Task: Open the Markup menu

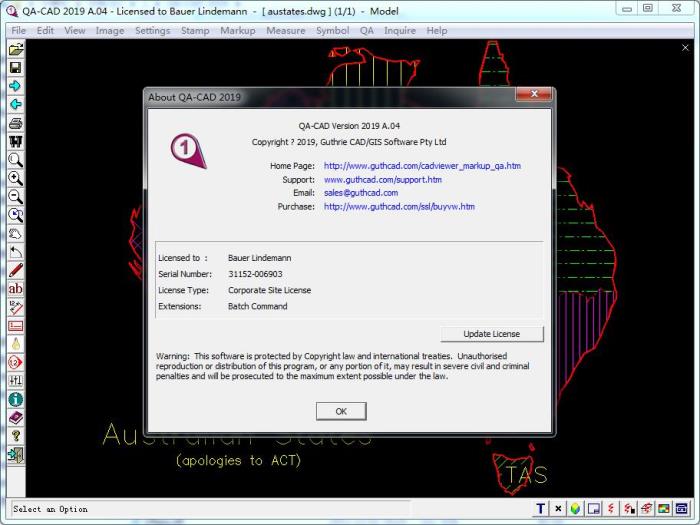Action: tap(238, 30)
